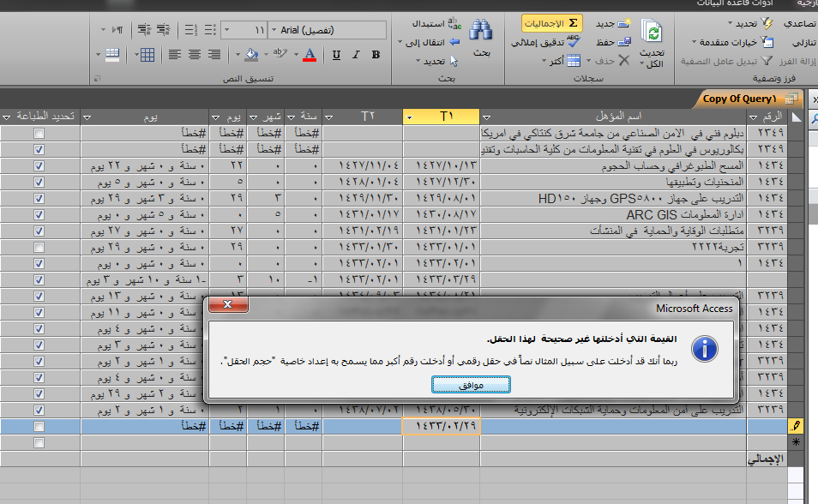Open the Advanced filter options (خيارات متقدمة) icon
The width and height of the screenshot is (818, 504).
pos(767,42)
